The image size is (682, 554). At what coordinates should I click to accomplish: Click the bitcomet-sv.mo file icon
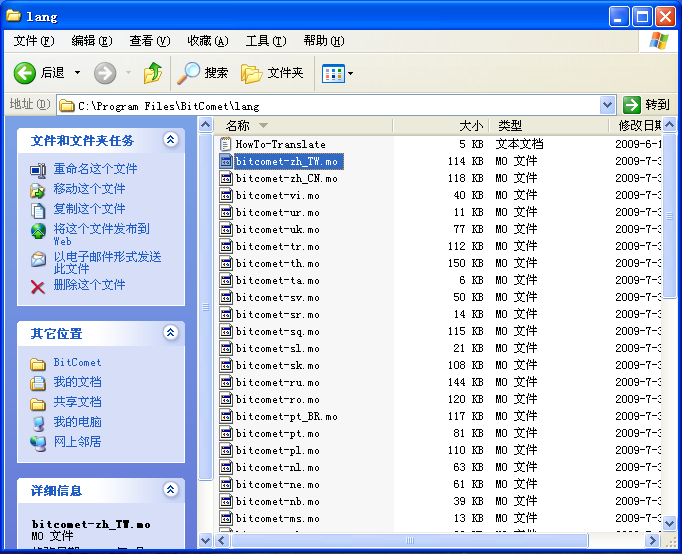click(226, 297)
